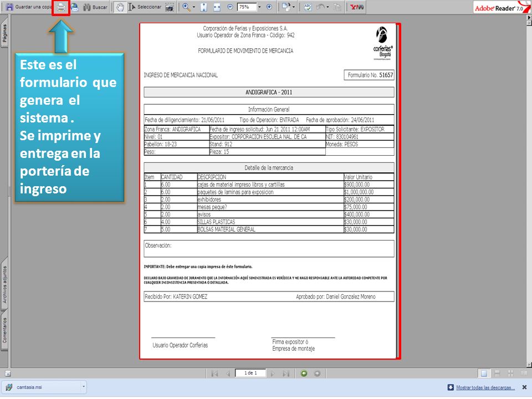Viewport: 532px width, 399px height.
Task: Select facing pages layout view
Action: 524,374
